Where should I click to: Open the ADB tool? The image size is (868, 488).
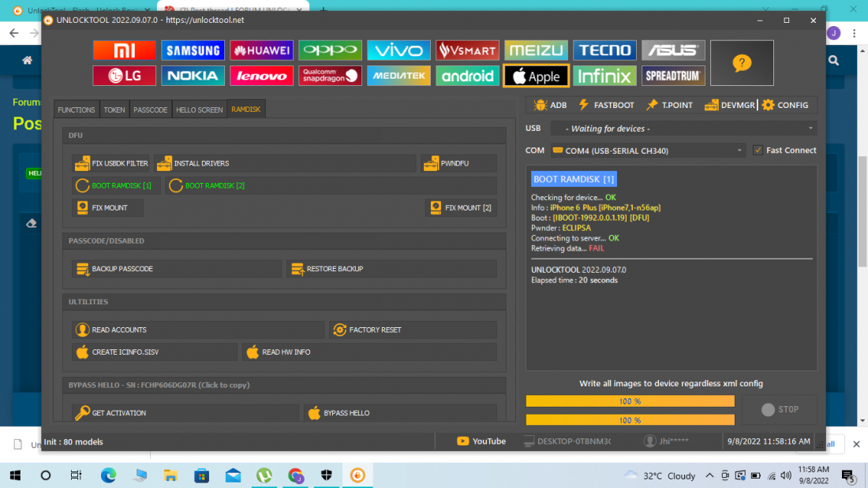[x=550, y=105]
